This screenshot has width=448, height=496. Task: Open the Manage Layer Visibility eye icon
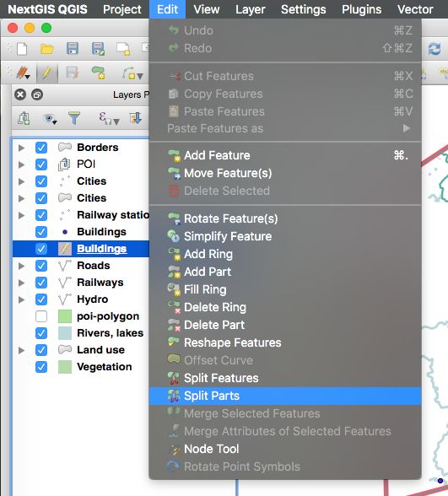(x=50, y=119)
